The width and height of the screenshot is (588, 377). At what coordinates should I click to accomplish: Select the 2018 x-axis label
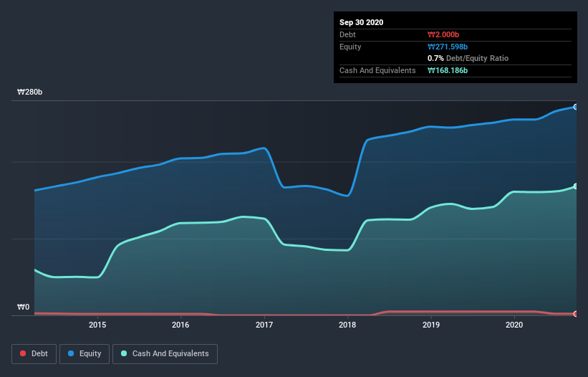tap(347, 325)
